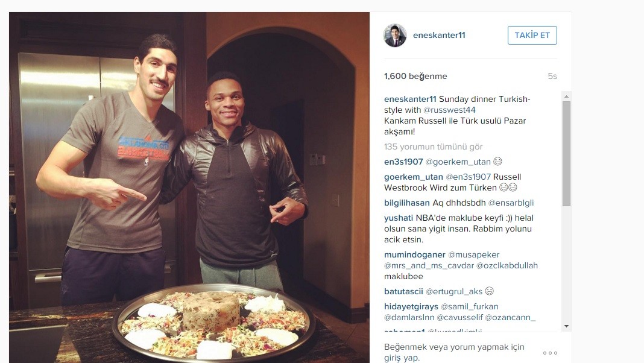644x363 pixels.
Task: Visit bilgilihasan commenter profile
Action: tap(406, 203)
